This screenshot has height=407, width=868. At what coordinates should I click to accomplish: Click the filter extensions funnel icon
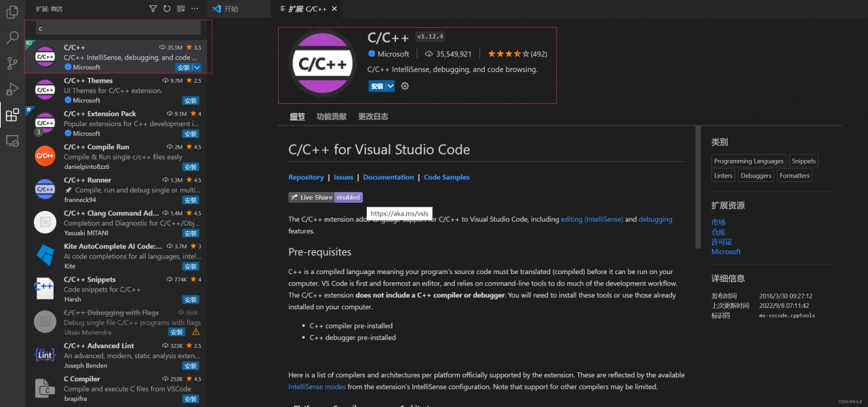(x=153, y=9)
